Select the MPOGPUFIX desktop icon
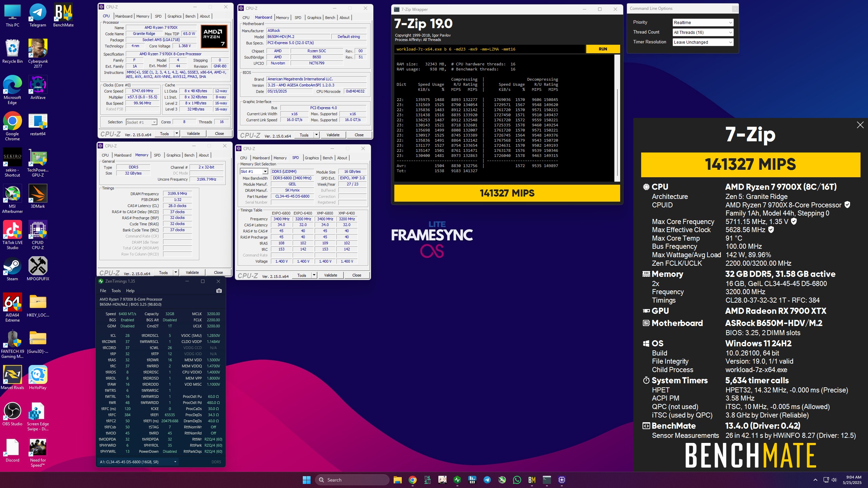The image size is (868, 488). [x=38, y=269]
